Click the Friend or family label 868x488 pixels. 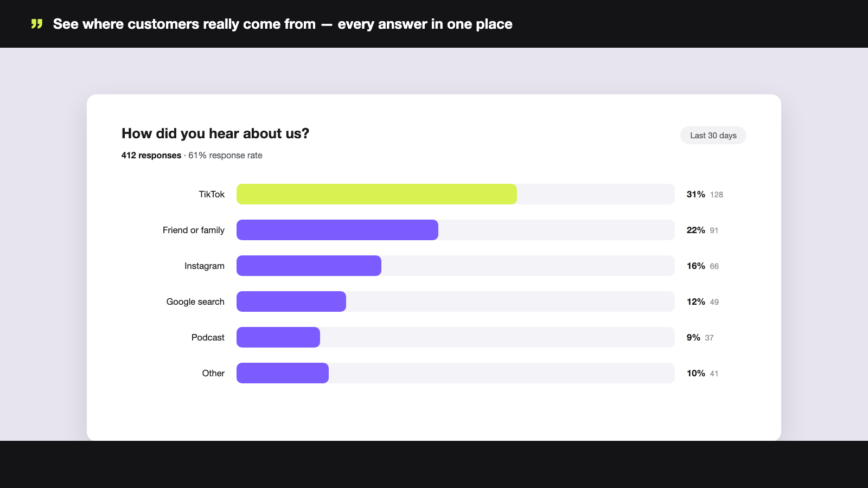[194, 230]
